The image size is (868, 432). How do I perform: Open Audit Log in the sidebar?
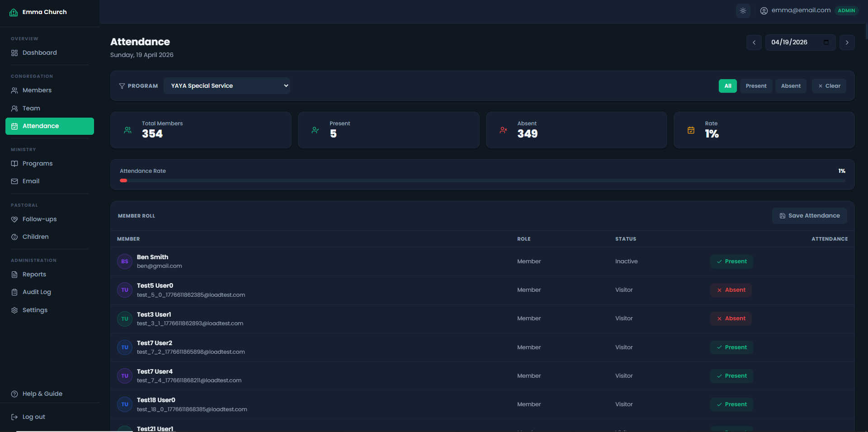pos(50,292)
